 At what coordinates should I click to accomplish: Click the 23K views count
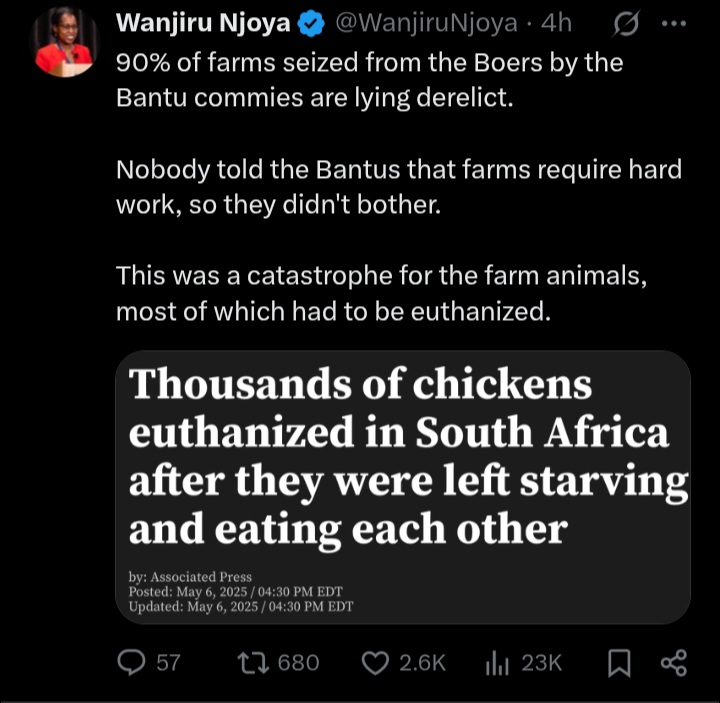(542, 662)
